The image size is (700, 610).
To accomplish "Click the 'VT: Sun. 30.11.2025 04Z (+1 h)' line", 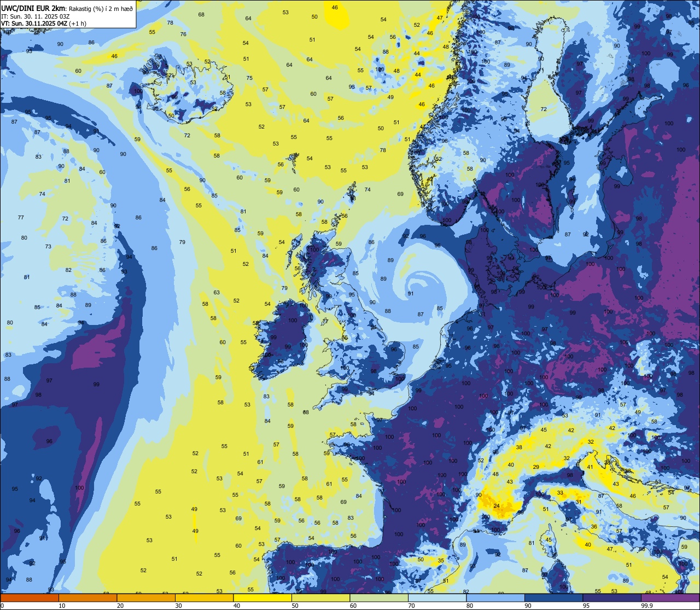I will coord(43,24).
